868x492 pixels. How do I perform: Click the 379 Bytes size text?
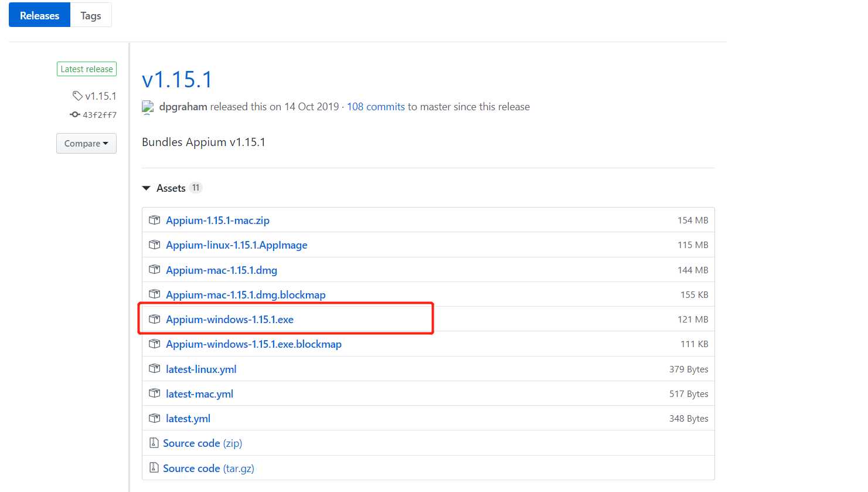(x=689, y=369)
